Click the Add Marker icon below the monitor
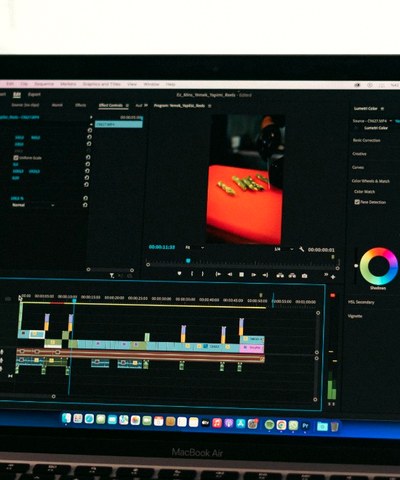400x480 pixels. [x=179, y=274]
